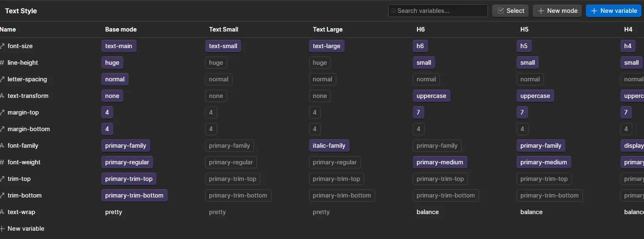
Task: Select primary-family chip in H5 column
Action: [x=541, y=146]
